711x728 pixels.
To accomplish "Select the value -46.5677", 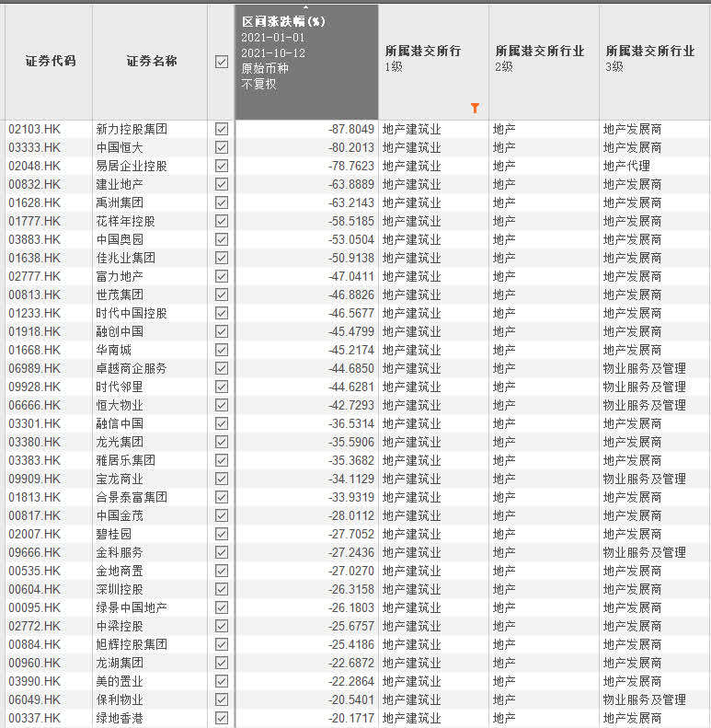I will click(x=350, y=313).
